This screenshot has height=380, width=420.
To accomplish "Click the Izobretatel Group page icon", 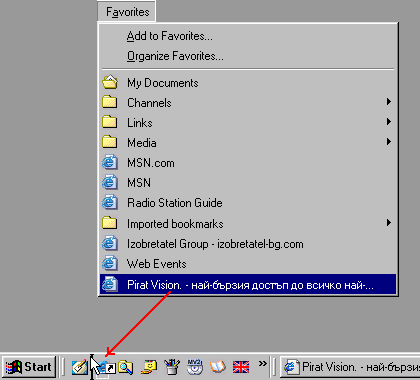I will point(110,243).
